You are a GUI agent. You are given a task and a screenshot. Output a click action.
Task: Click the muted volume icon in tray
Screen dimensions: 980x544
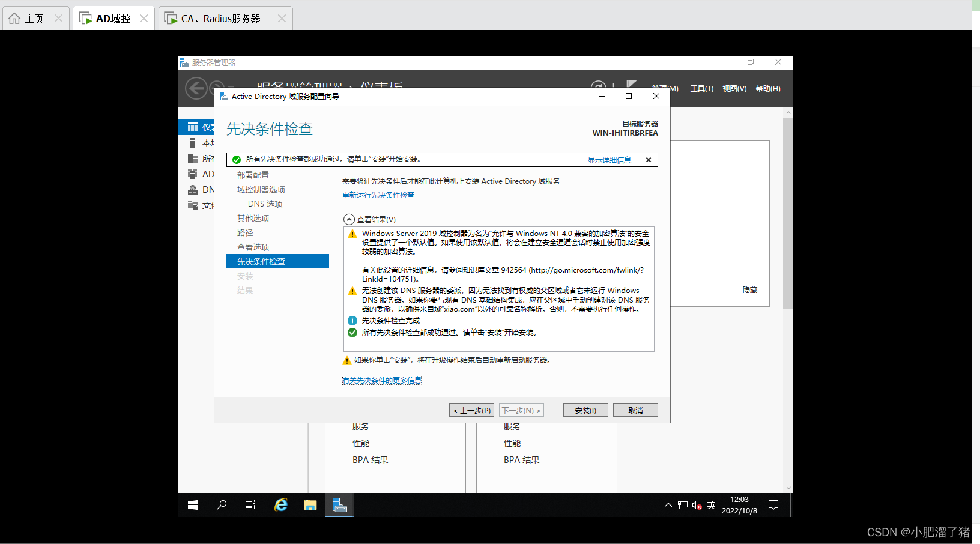[x=697, y=506]
